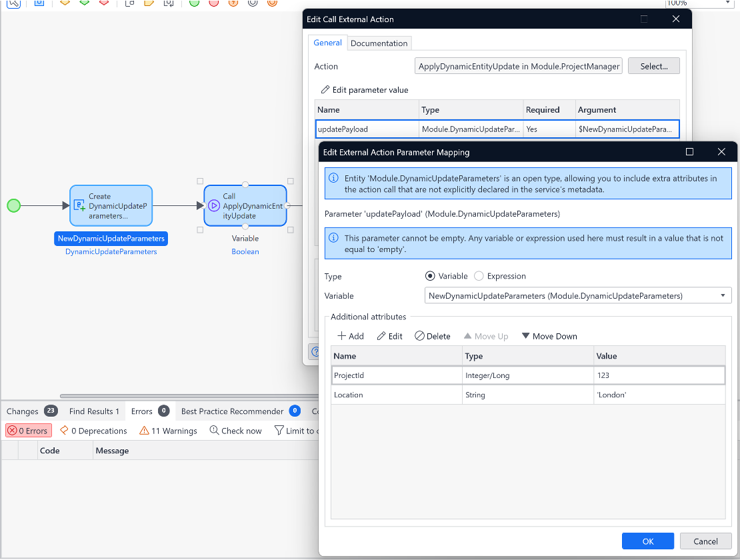Add a Start event (green circle)
Viewport: 740px width, 560px height.
pos(193,3)
